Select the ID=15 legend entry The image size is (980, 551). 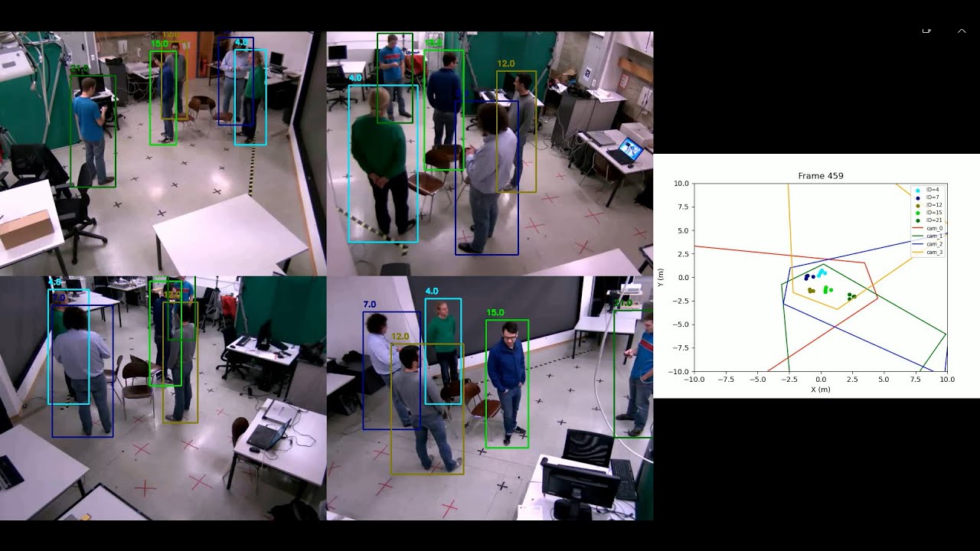tap(929, 213)
